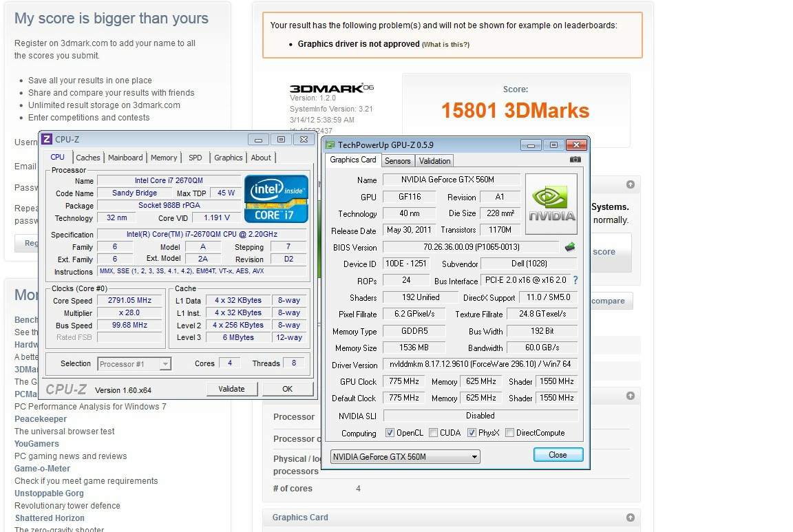Switch to the Validation tab in GPU-Z
793x532 pixels.
pyautogui.click(x=434, y=161)
